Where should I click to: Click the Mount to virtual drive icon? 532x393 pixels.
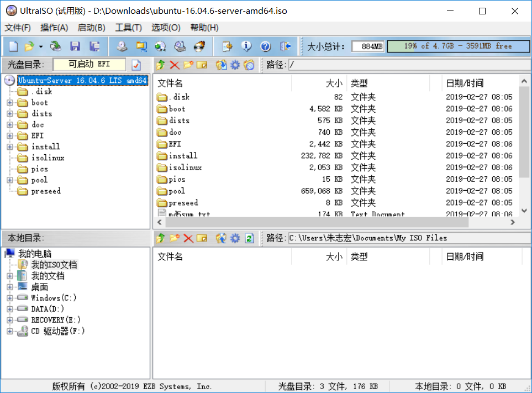(180, 46)
